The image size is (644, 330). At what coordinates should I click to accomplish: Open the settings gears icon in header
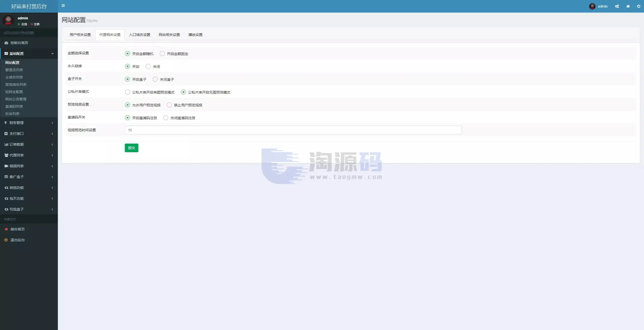click(617, 6)
